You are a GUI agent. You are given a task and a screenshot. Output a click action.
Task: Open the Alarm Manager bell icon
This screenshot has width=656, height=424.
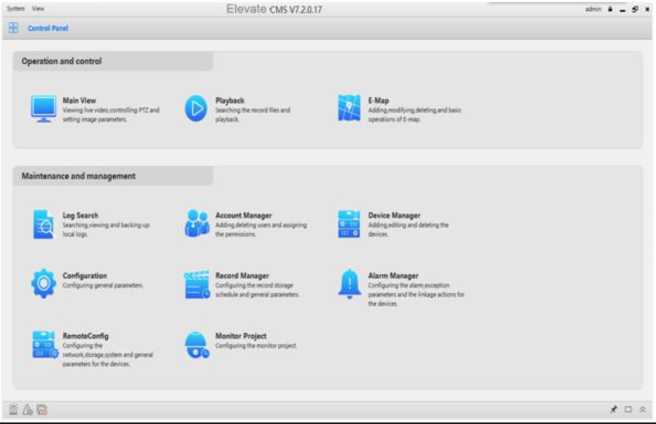pos(349,284)
